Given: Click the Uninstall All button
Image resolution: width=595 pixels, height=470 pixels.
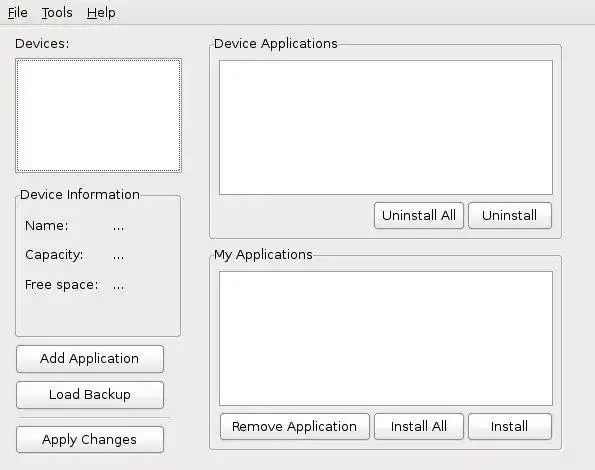Looking at the screenshot, I should 419,215.
